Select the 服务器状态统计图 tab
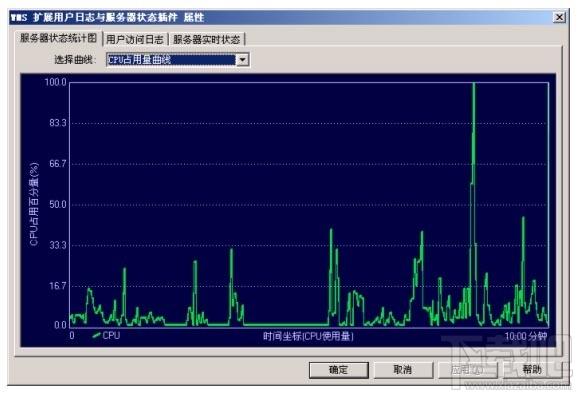This screenshot has width=580, height=395. point(58,38)
